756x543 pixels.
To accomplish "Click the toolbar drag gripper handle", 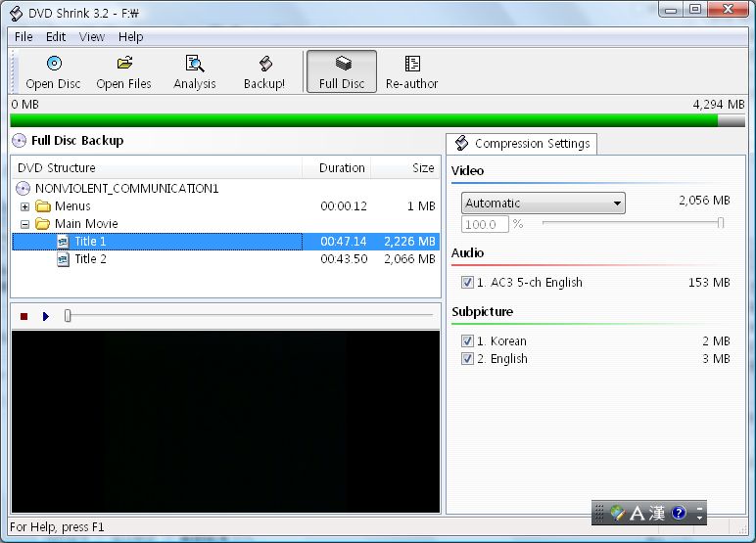I will (x=15, y=71).
